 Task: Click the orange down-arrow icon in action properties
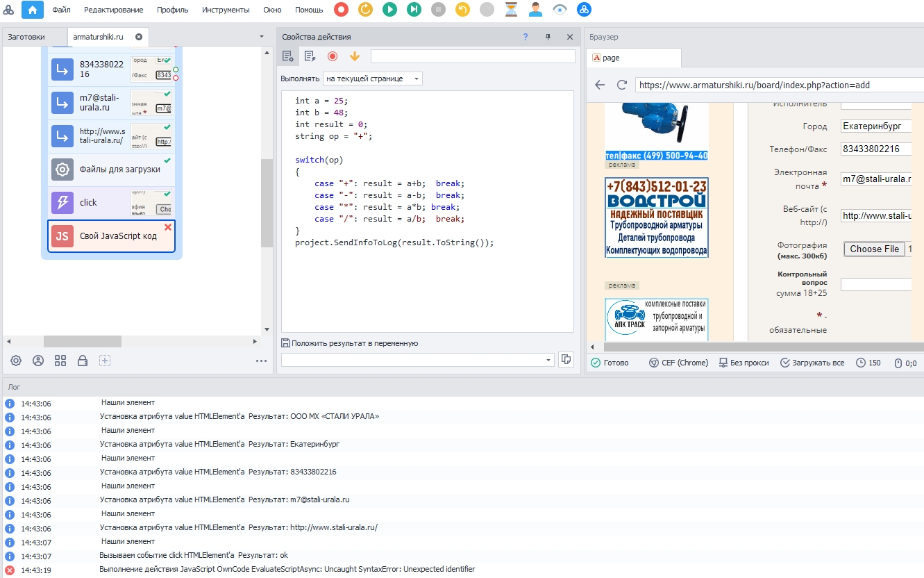[355, 56]
